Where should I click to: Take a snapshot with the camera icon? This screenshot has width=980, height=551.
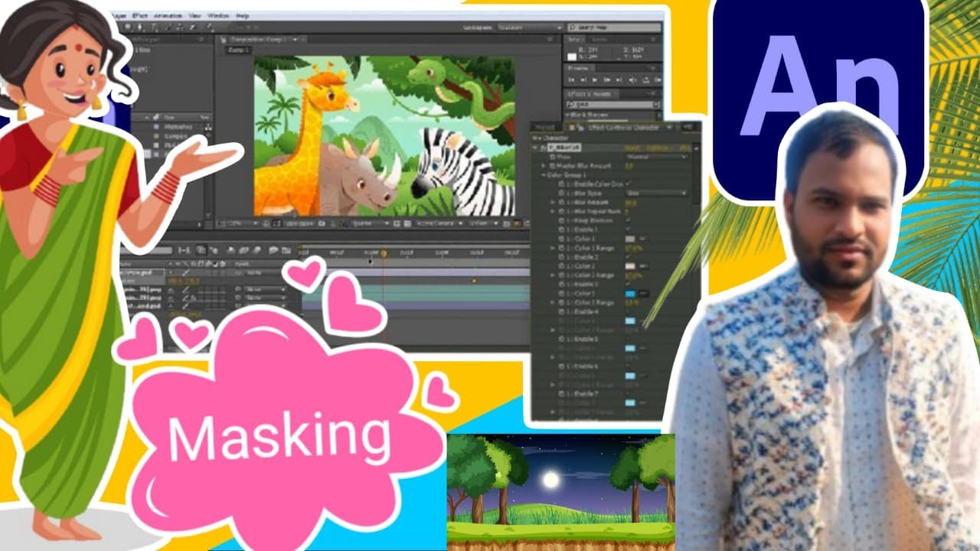[322, 223]
